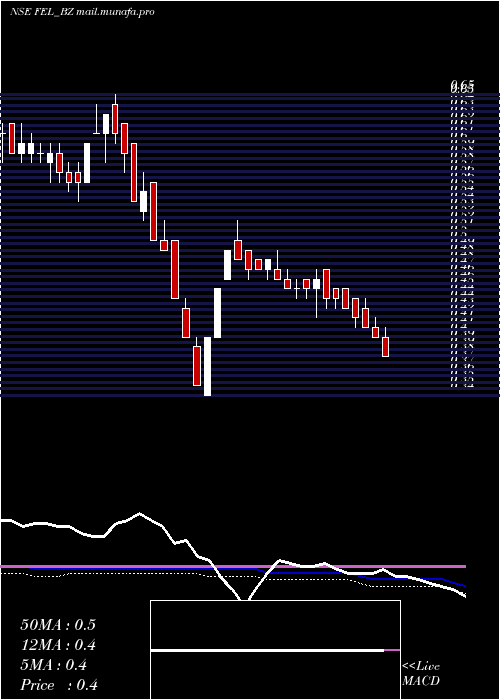Click the tall white candle at the chart's lowest point

[x=208, y=366]
